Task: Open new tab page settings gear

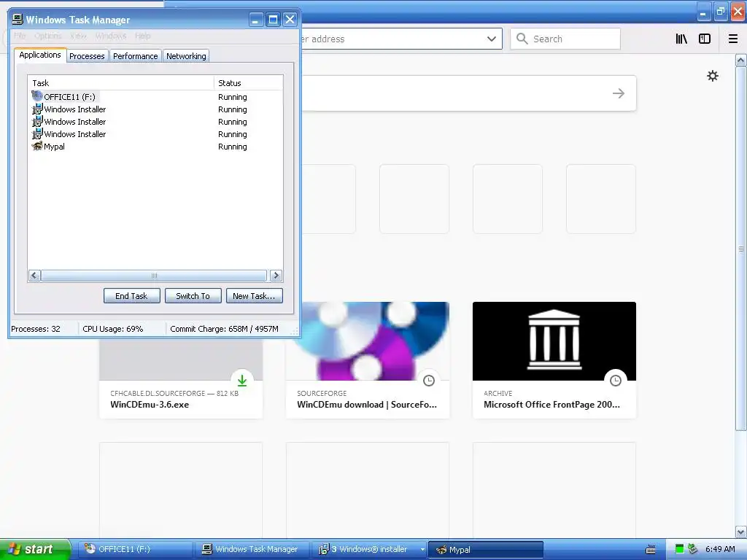Action: click(x=713, y=76)
